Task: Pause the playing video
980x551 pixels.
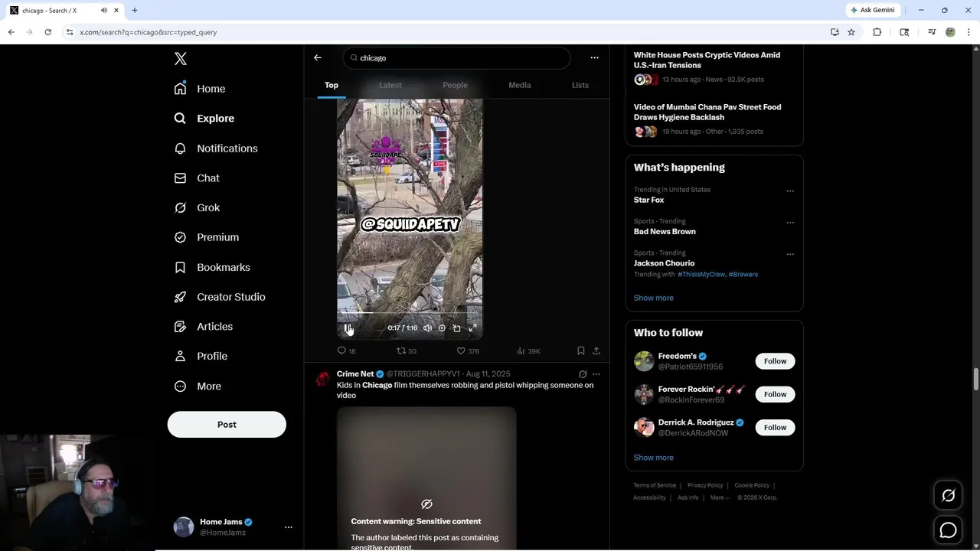Action: coord(348,328)
